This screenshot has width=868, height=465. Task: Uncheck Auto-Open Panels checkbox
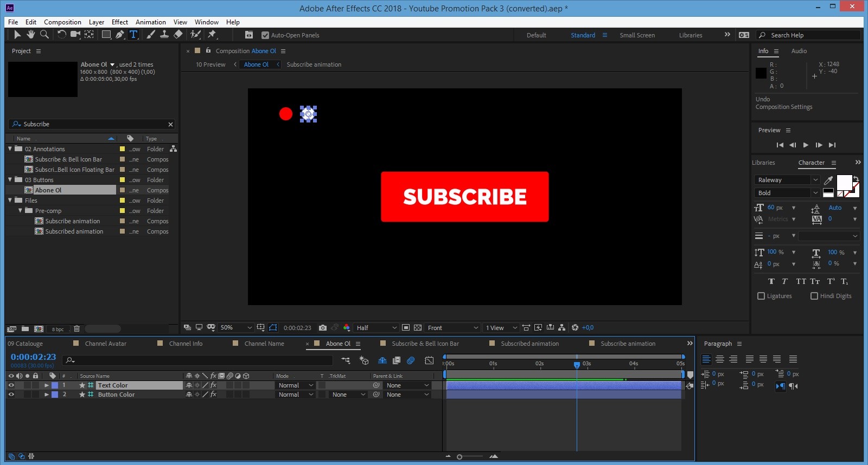pyautogui.click(x=265, y=35)
